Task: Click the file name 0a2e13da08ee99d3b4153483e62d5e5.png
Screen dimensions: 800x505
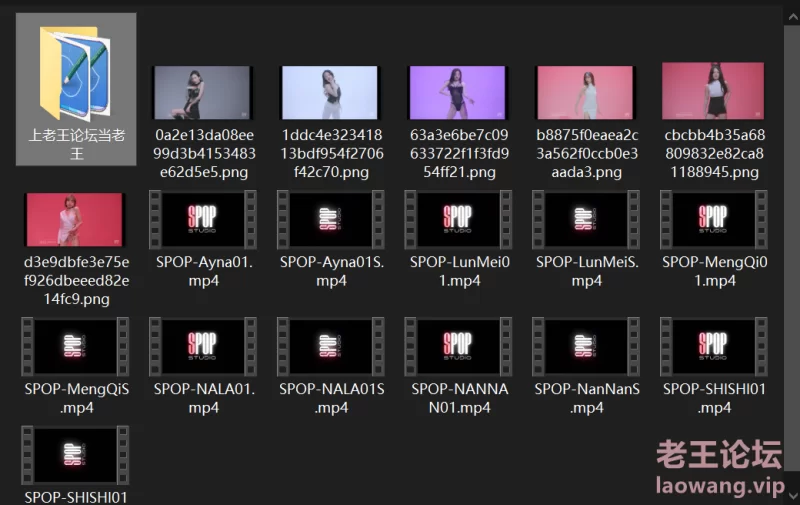Action: click(x=204, y=154)
